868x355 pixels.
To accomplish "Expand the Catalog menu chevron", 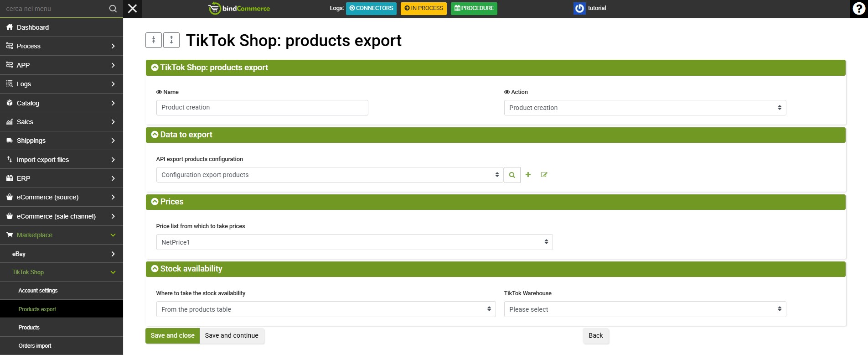I will point(113,103).
